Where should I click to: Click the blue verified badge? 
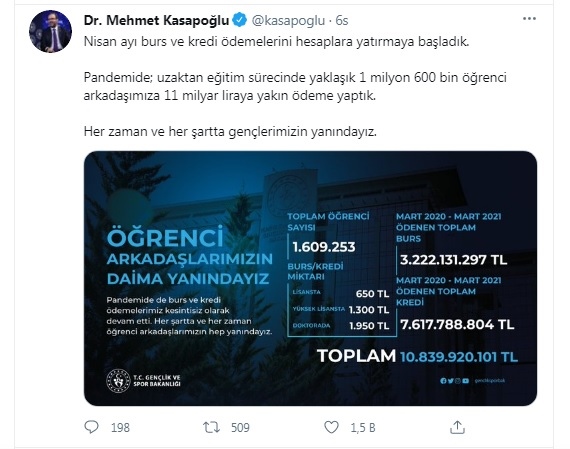tap(240, 20)
